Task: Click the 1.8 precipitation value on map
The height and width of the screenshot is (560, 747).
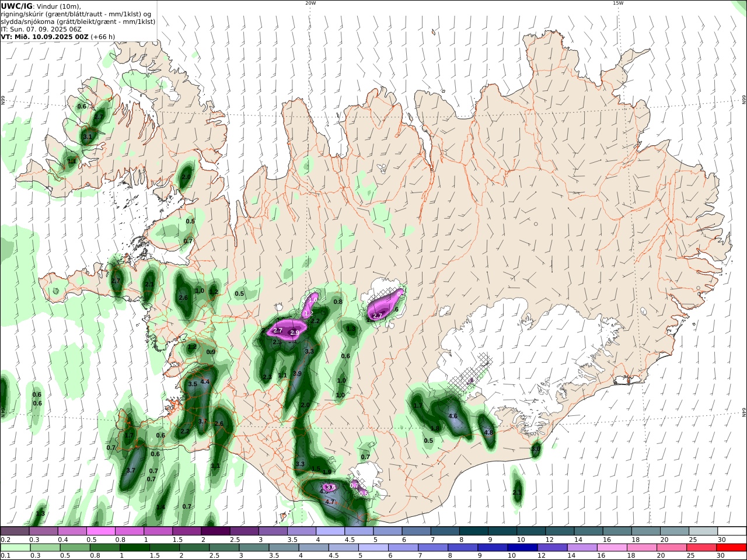Action: 435,428
